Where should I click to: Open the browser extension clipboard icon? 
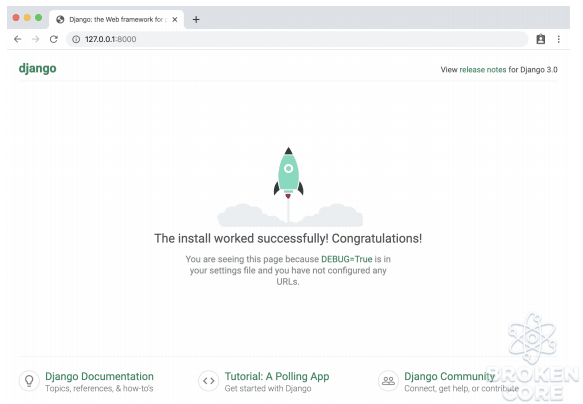(x=541, y=39)
